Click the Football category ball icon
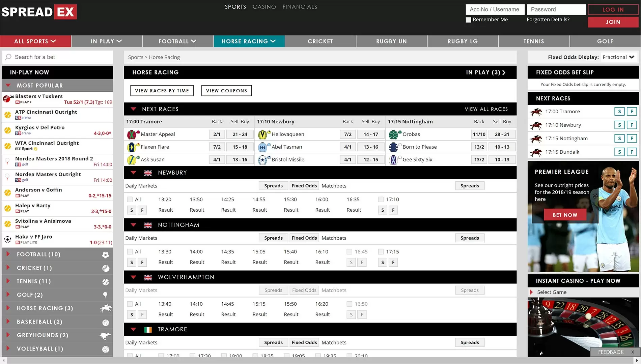 [x=106, y=255]
